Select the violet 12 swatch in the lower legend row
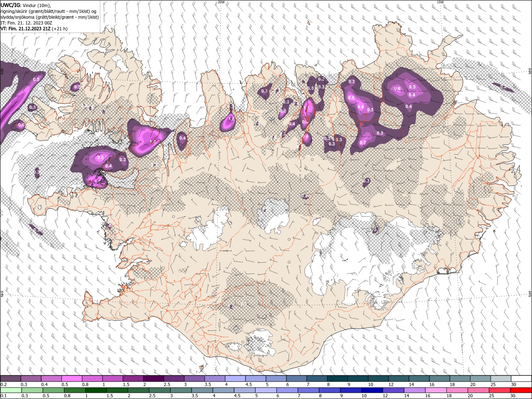Viewport: 532px width, 399px height. pyautogui.click(x=393, y=390)
